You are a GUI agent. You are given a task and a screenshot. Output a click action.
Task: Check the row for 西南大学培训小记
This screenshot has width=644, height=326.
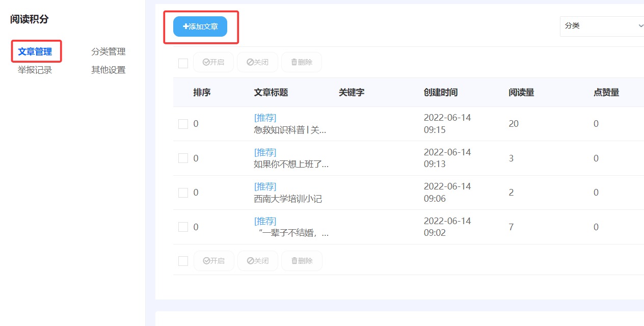(183, 193)
